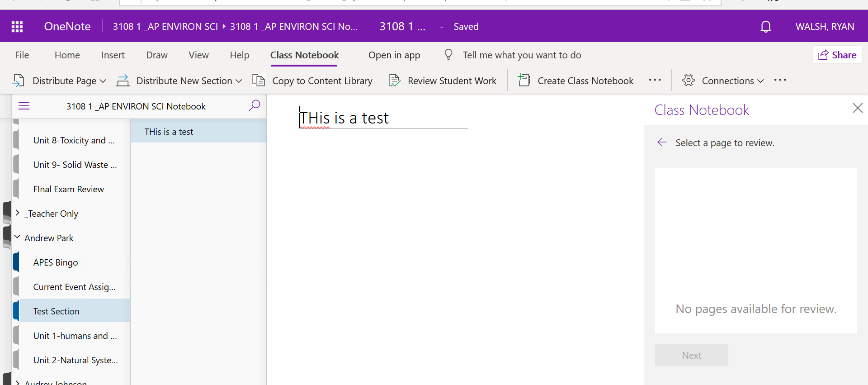This screenshot has height=385, width=868.
Task: Expand the _Teacher Only section group
Action: click(18, 213)
